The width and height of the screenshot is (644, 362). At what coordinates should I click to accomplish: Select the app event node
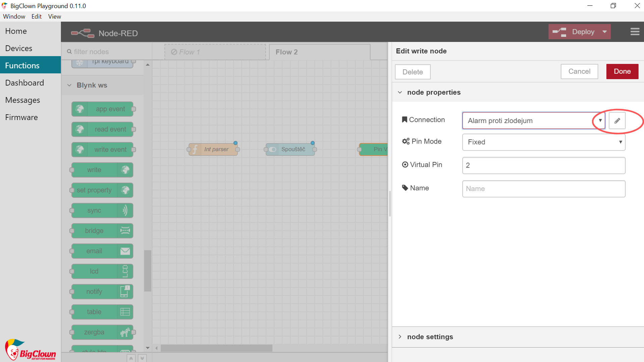[103, 109]
